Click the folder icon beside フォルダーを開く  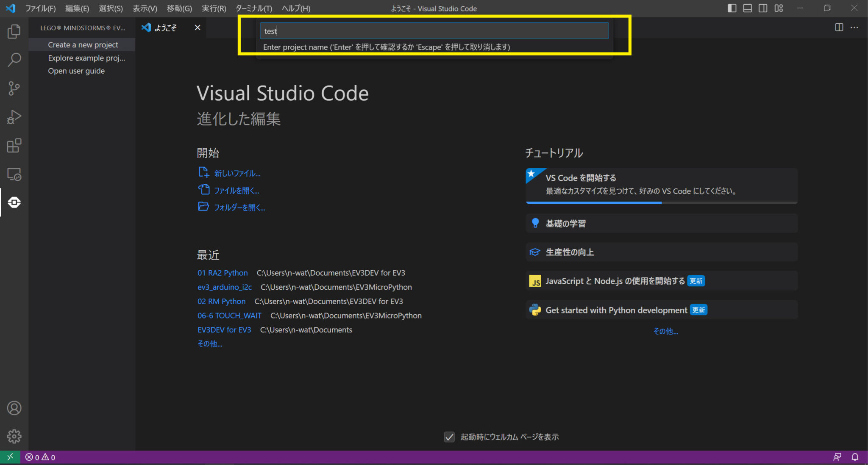coord(204,207)
